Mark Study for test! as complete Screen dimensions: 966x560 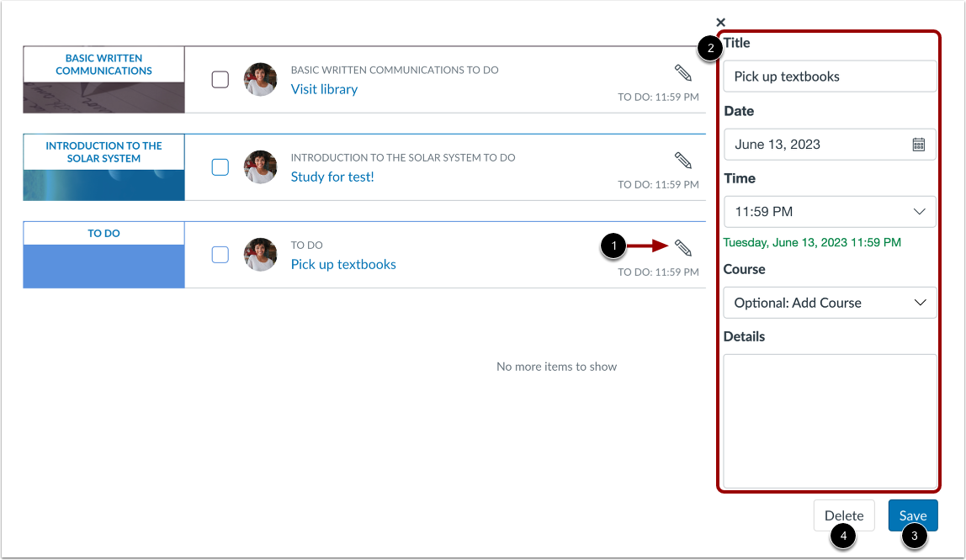[220, 167]
